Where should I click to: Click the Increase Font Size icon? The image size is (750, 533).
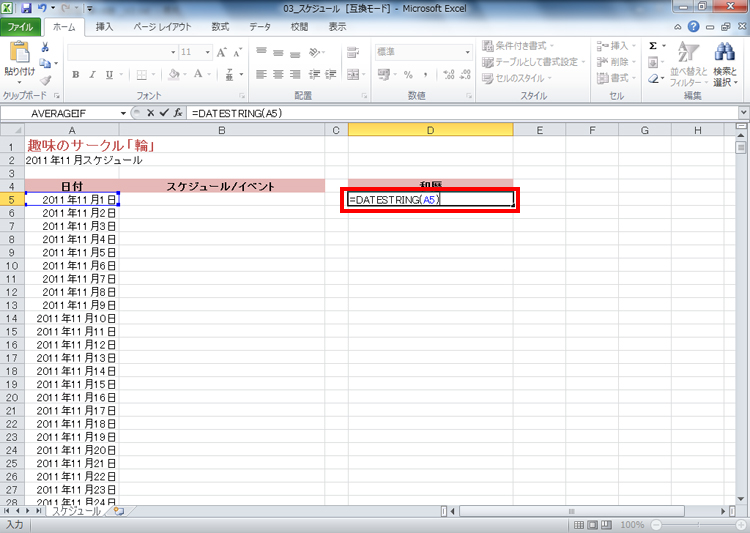click(x=221, y=52)
